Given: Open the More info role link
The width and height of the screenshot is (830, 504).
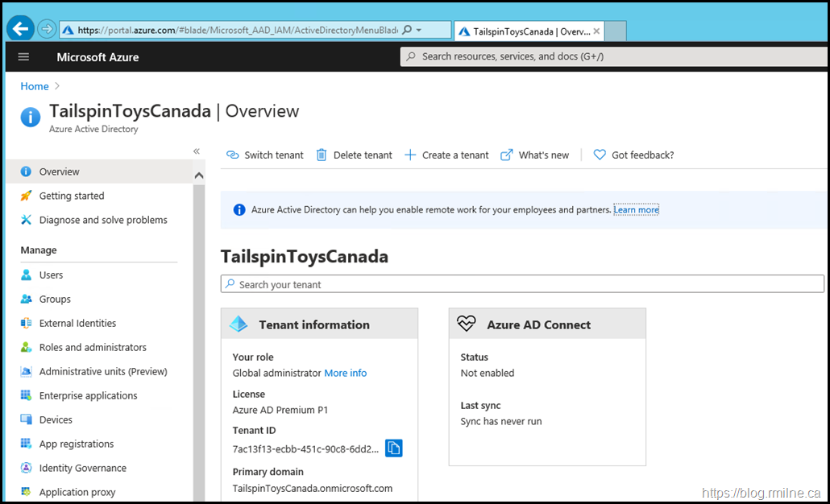Looking at the screenshot, I should click(345, 374).
